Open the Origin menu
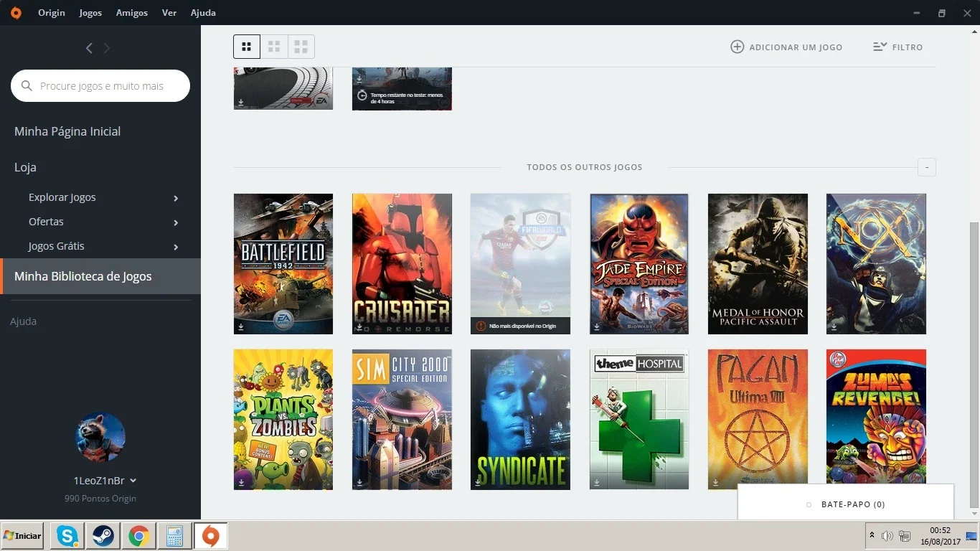 pos(52,13)
